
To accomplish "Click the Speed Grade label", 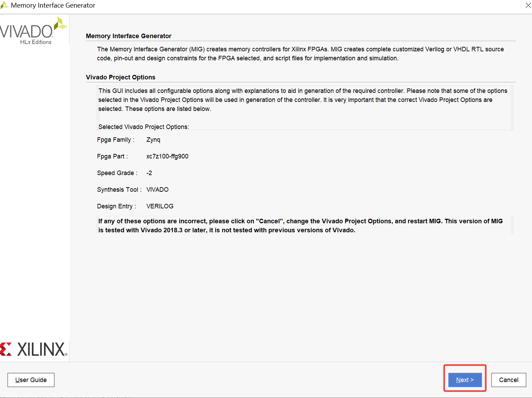I will tap(117, 173).
